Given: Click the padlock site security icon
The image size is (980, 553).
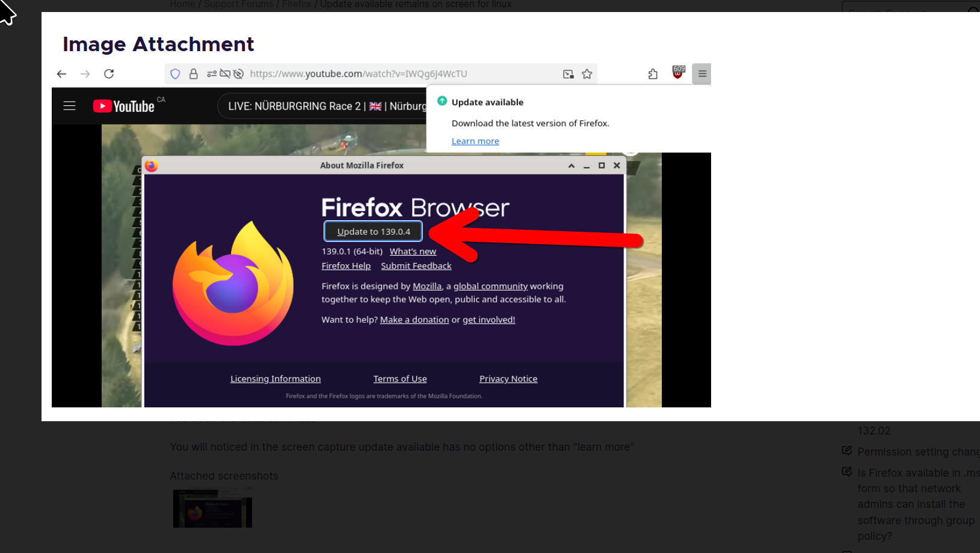Looking at the screenshot, I should click(193, 74).
